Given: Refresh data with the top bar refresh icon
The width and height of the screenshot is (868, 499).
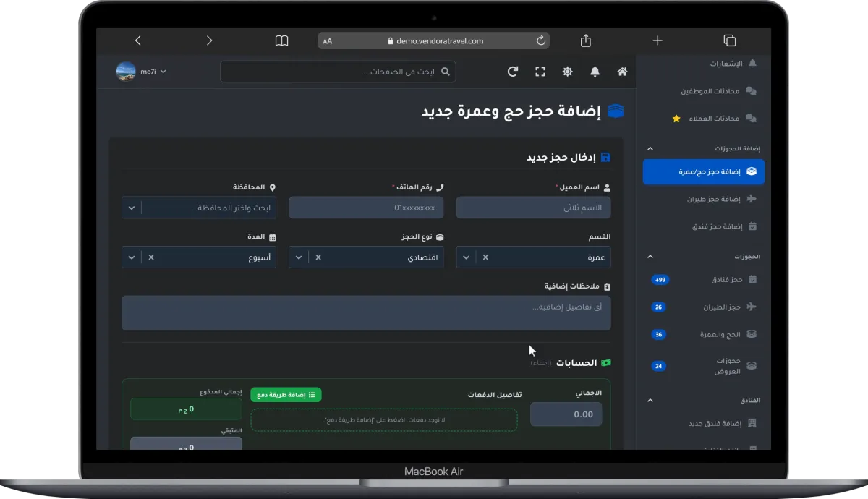Looking at the screenshot, I should 513,72.
